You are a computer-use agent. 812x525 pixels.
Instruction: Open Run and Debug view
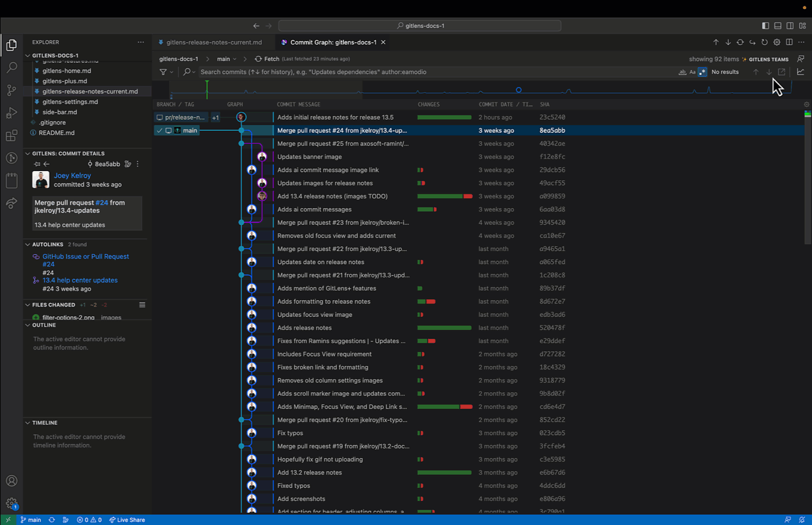click(x=12, y=113)
